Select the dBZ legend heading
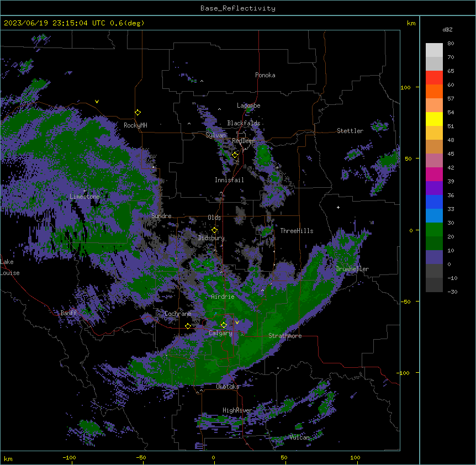This screenshot has height=465, width=476. (x=447, y=30)
